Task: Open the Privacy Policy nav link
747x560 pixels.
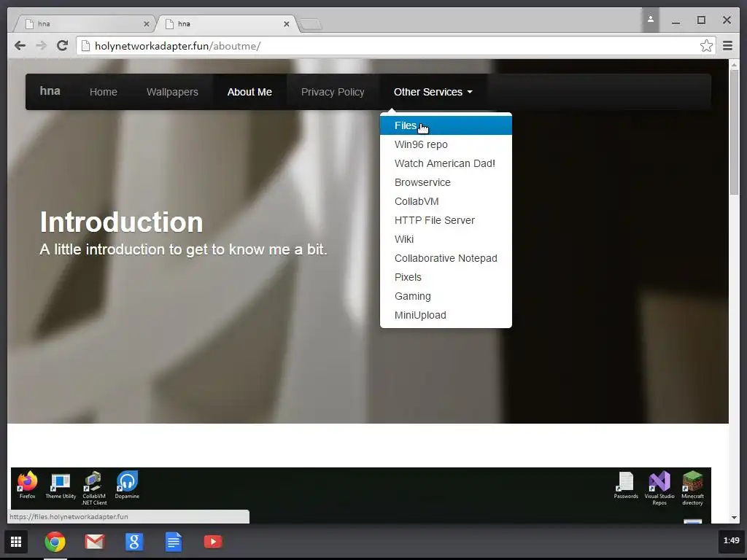Action: click(x=333, y=92)
